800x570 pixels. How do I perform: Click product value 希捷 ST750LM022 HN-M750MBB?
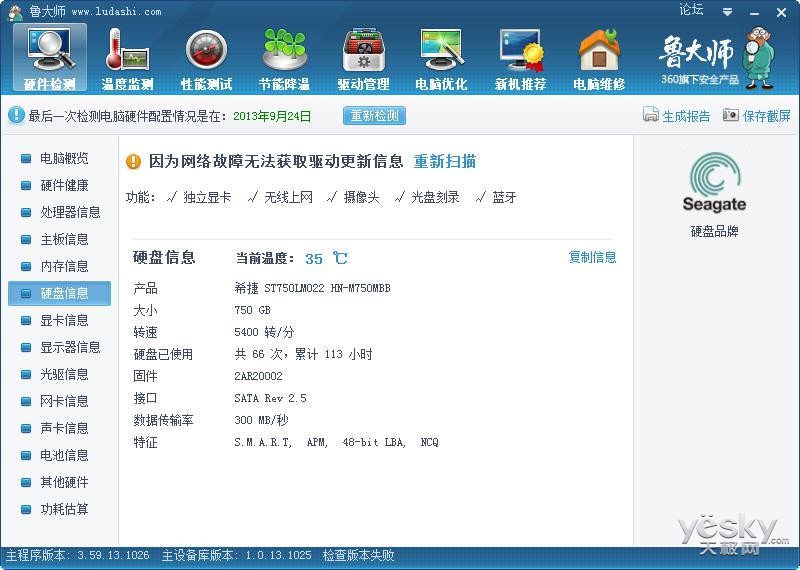(x=312, y=288)
